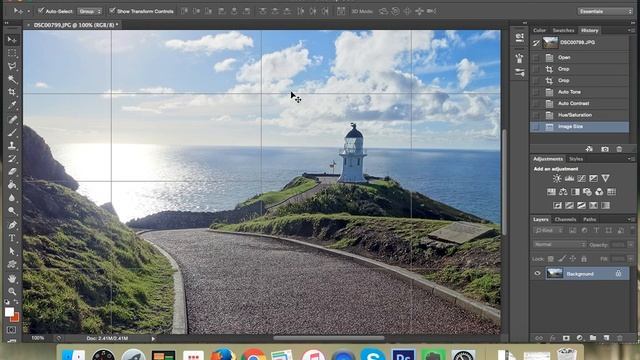
Task: Select the Magic Wand tool
Action: [12, 79]
